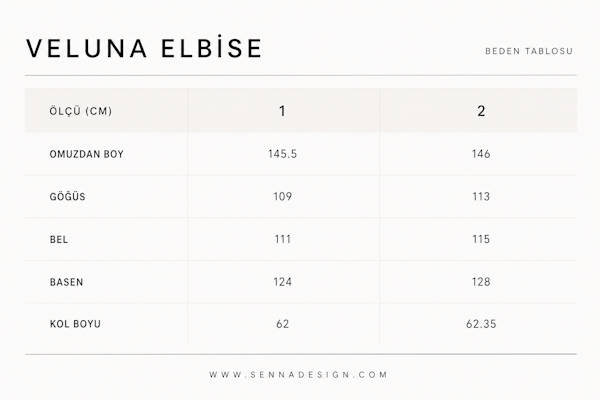Select the 111 bel value
The width and height of the screenshot is (600, 400).
click(x=282, y=239)
